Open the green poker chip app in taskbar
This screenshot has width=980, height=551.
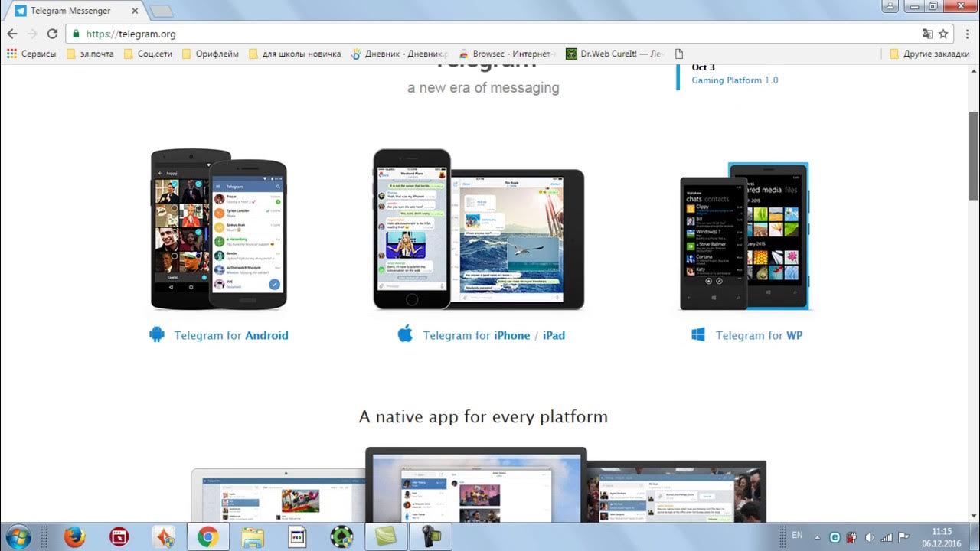(x=341, y=537)
